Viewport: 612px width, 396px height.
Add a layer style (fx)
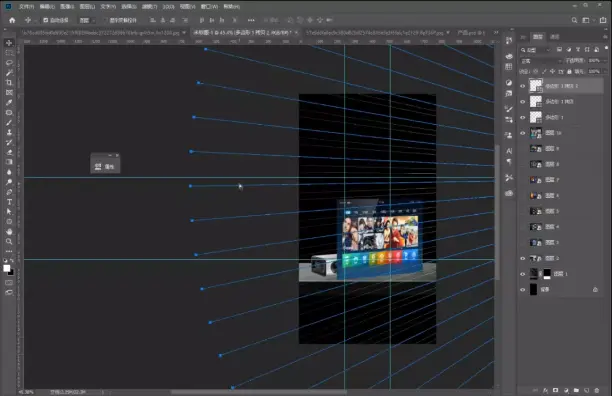(545, 390)
